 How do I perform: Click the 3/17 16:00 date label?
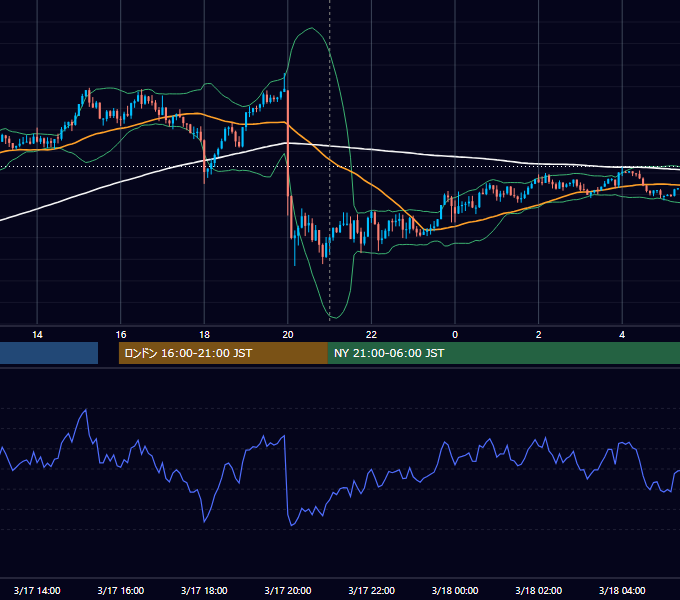[x=121, y=590]
